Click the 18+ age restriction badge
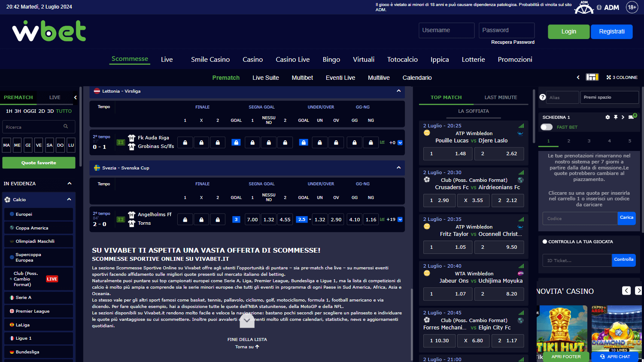 [x=632, y=7]
